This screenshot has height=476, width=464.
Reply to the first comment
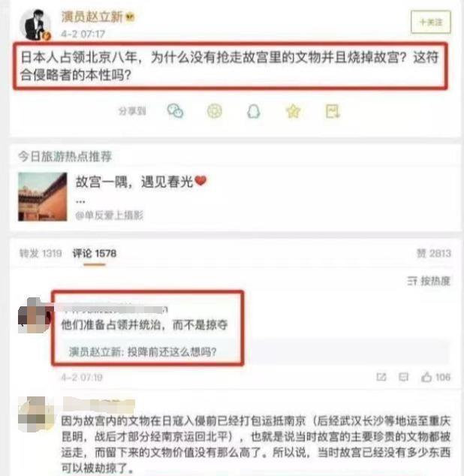coord(403,377)
